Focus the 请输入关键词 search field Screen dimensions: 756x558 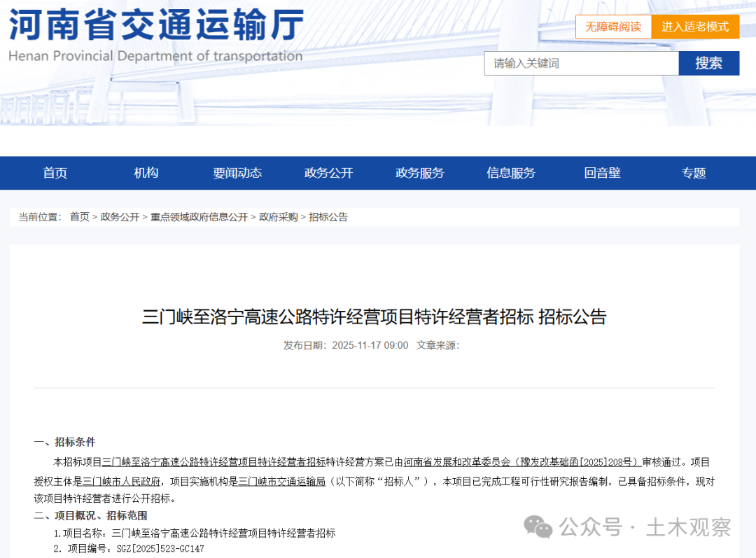tap(581, 63)
